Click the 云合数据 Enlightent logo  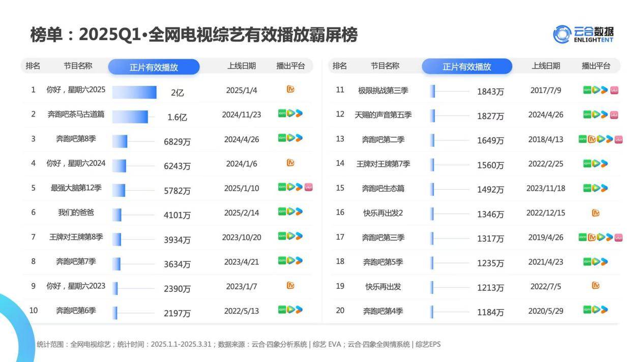point(583,34)
